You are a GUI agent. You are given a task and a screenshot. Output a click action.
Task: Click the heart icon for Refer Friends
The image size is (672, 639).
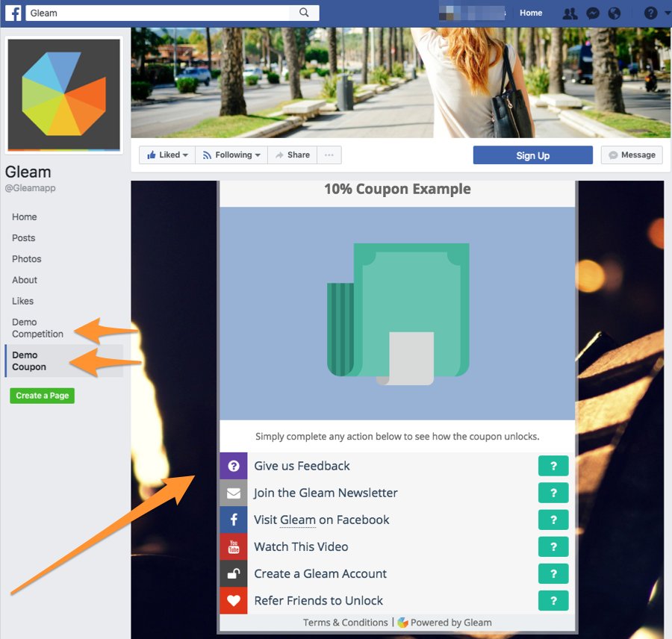(234, 601)
